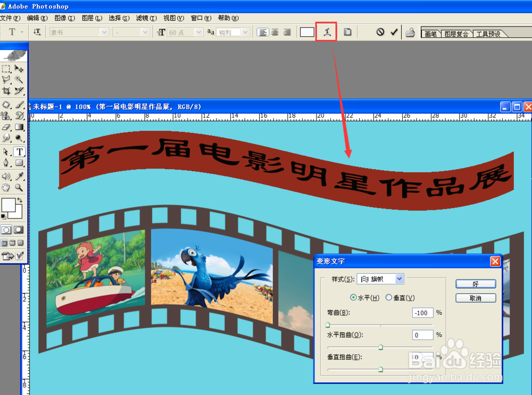532x395 pixels.
Task: Open the 编辑 menu
Action: (37, 18)
